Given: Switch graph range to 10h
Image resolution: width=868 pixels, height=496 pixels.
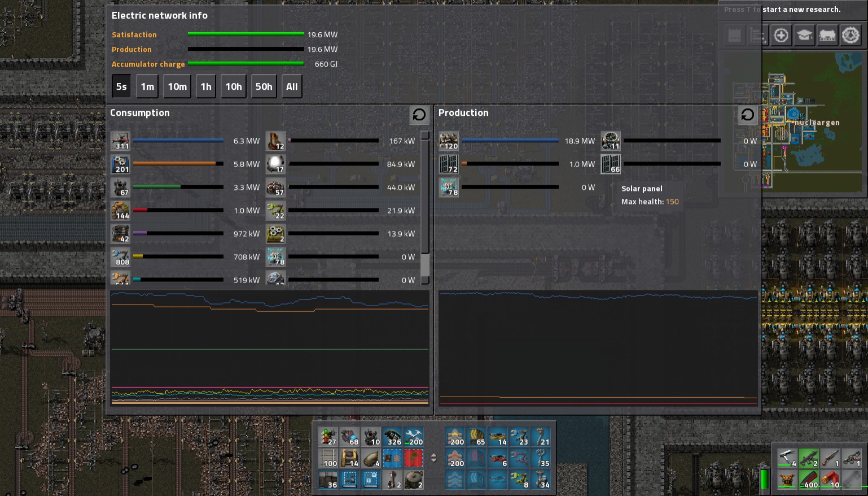Looking at the screenshot, I should (234, 86).
